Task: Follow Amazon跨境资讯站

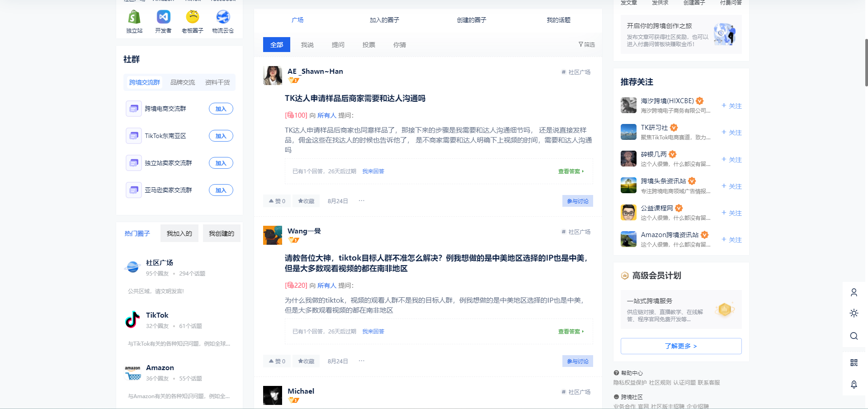Action: [731, 239]
